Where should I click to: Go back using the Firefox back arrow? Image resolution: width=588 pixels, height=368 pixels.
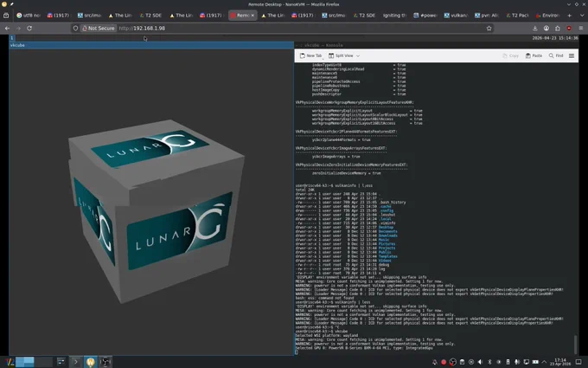pos(7,29)
